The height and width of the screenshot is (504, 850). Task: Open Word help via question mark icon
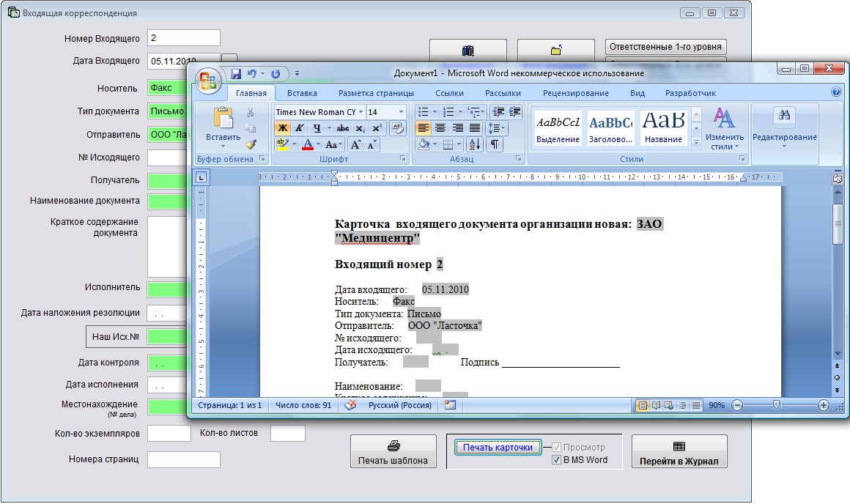(835, 92)
